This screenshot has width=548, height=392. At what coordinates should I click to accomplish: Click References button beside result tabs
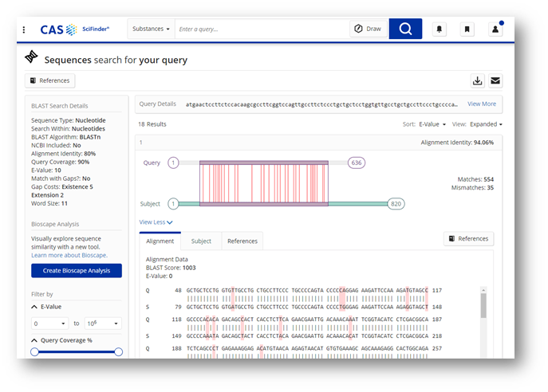tap(469, 239)
